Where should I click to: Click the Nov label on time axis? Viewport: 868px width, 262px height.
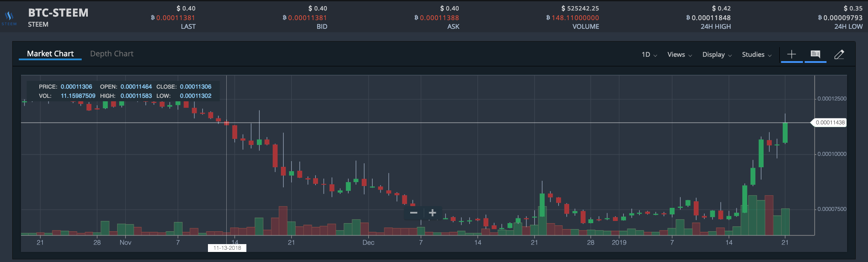coord(125,242)
